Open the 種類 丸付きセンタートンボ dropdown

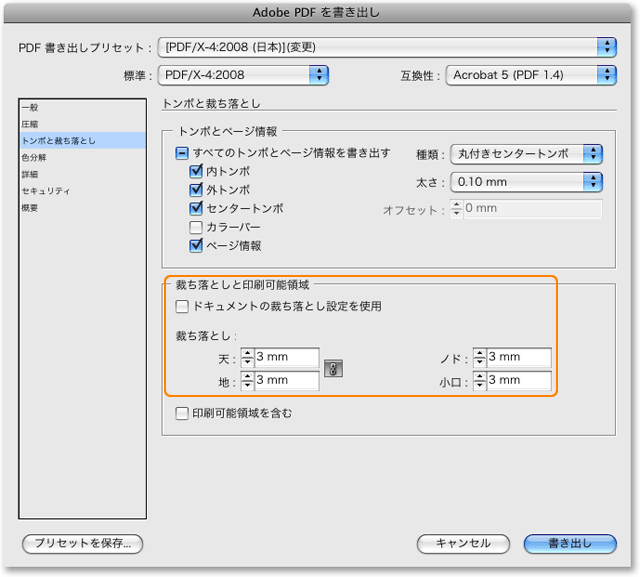(x=526, y=153)
